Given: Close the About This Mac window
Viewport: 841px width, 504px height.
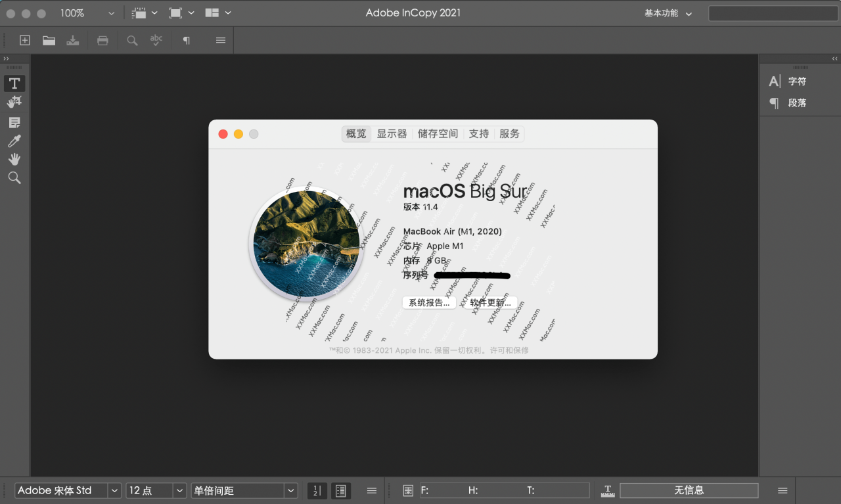Looking at the screenshot, I should pos(223,134).
